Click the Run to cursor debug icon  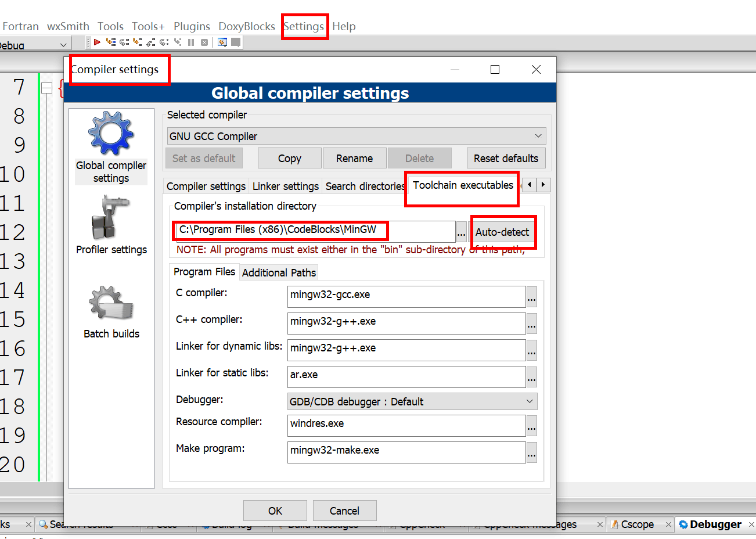(x=111, y=42)
